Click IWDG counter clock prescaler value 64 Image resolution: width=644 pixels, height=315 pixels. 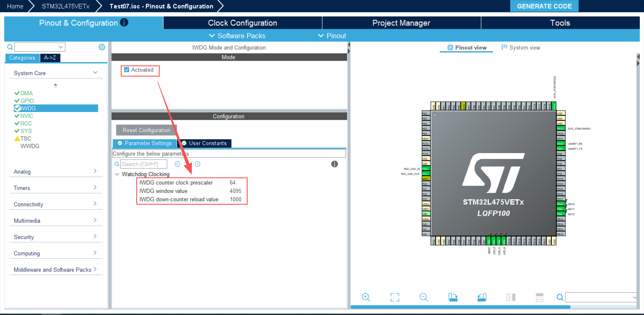(x=232, y=182)
